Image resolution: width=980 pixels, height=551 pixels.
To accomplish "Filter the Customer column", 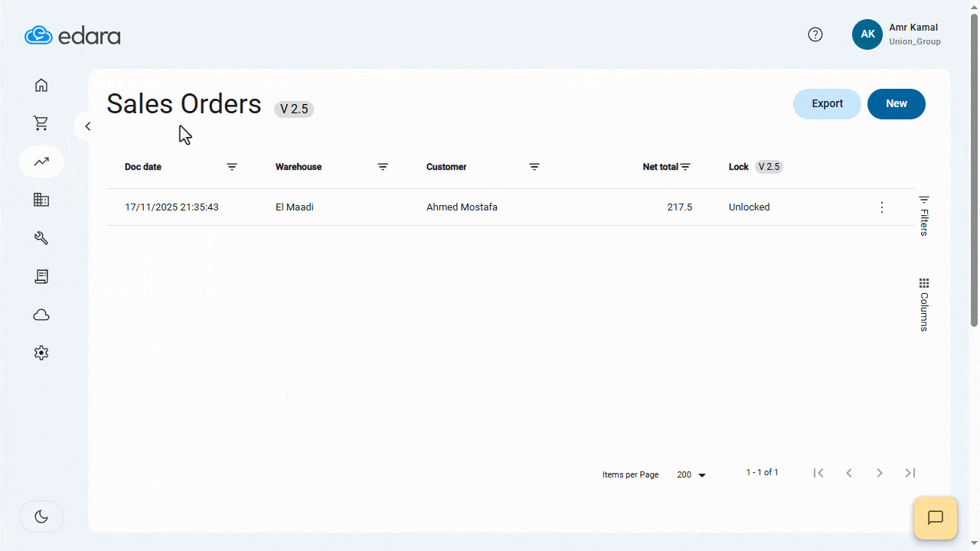I will tap(534, 167).
